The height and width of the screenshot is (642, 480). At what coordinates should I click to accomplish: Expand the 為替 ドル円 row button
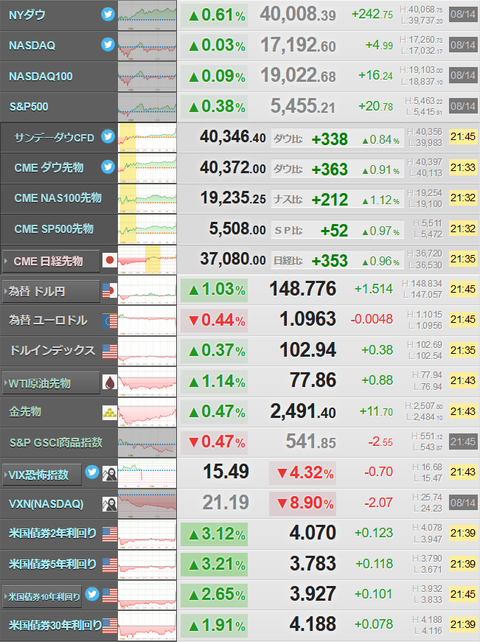[51, 291]
